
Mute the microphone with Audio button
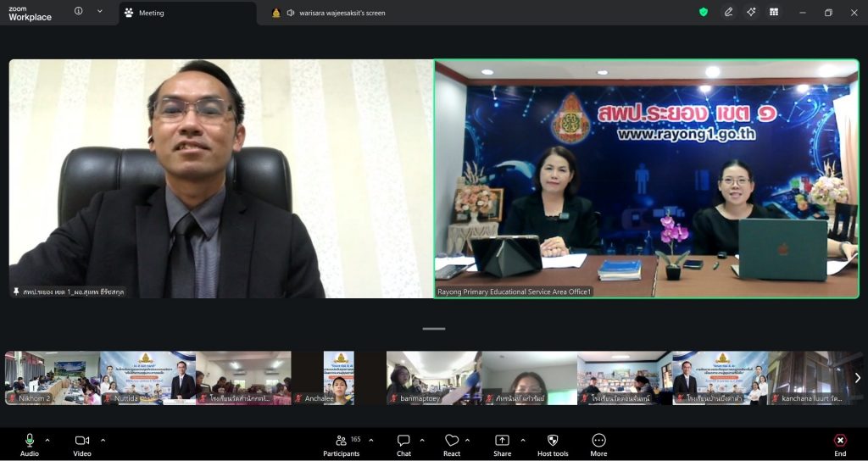30,444
